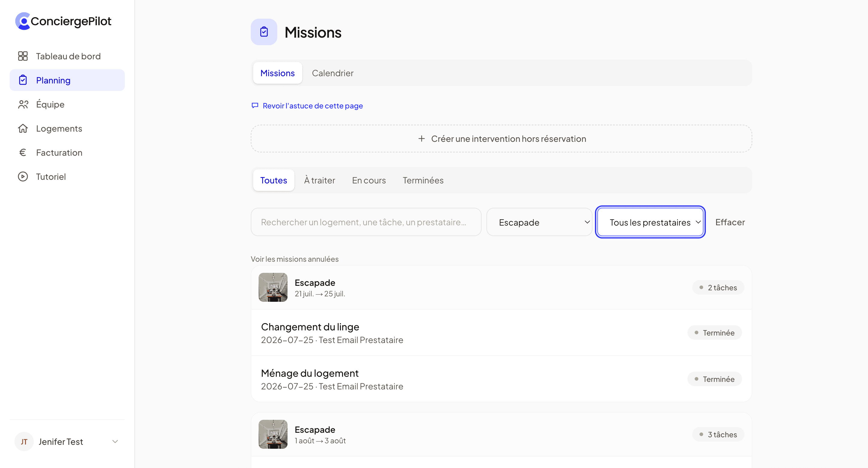868x468 pixels.
Task: Open Tutoriel page in sidebar
Action: point(67,176)
